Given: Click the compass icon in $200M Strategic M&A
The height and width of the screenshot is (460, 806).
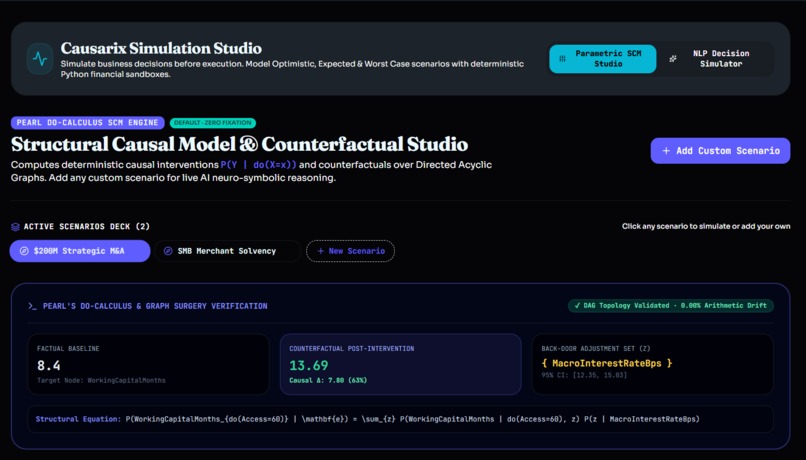Looking at the screenshot, I should tap(24, 251).
